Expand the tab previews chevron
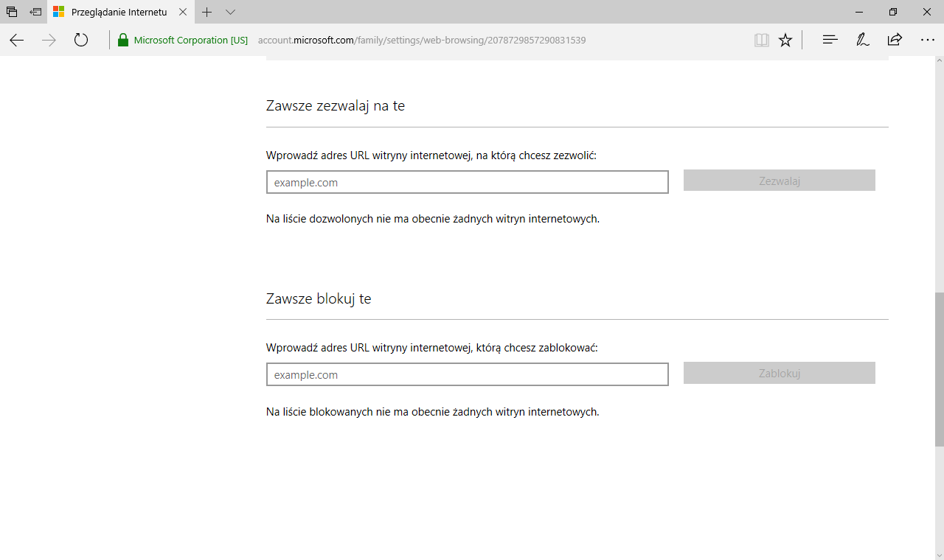The image size is (944, 560). click(230, 13)
